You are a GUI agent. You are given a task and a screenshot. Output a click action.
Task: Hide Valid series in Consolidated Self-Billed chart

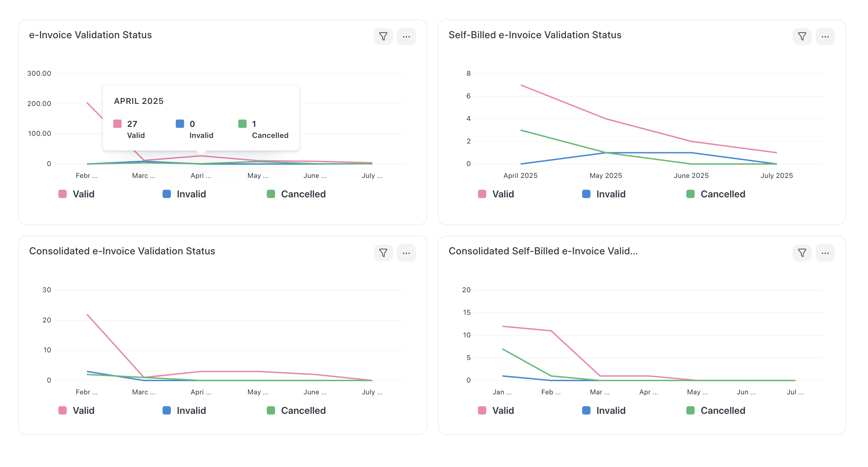503,410
